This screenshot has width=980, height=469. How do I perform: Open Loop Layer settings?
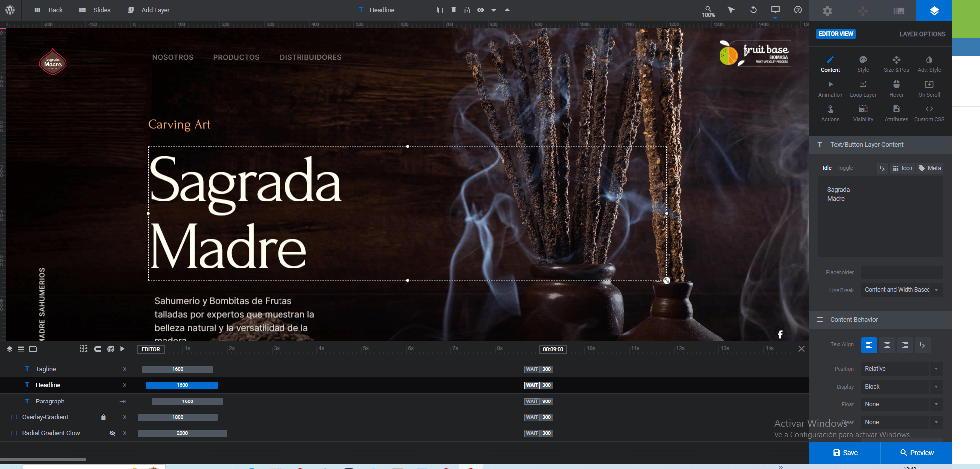click(863, 89)
